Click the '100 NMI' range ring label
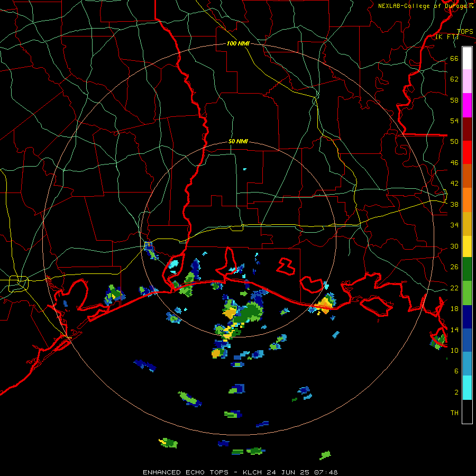Image resolution: width=476 pixels, height=476 pixels. click(x=238, y=44)
